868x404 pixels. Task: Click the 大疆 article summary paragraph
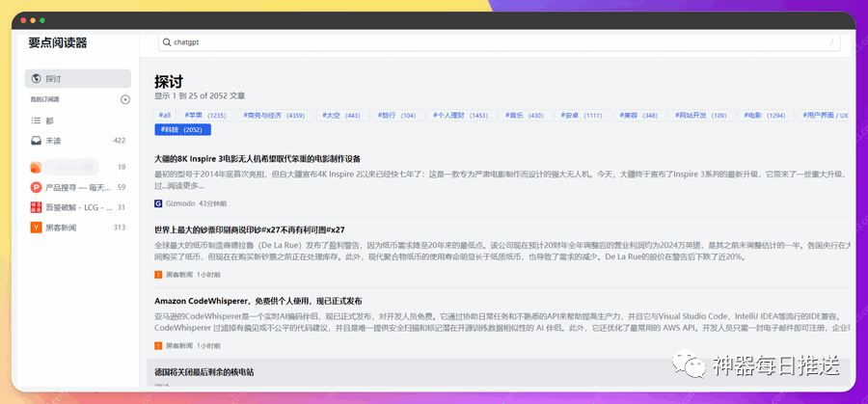coord(502,179)
